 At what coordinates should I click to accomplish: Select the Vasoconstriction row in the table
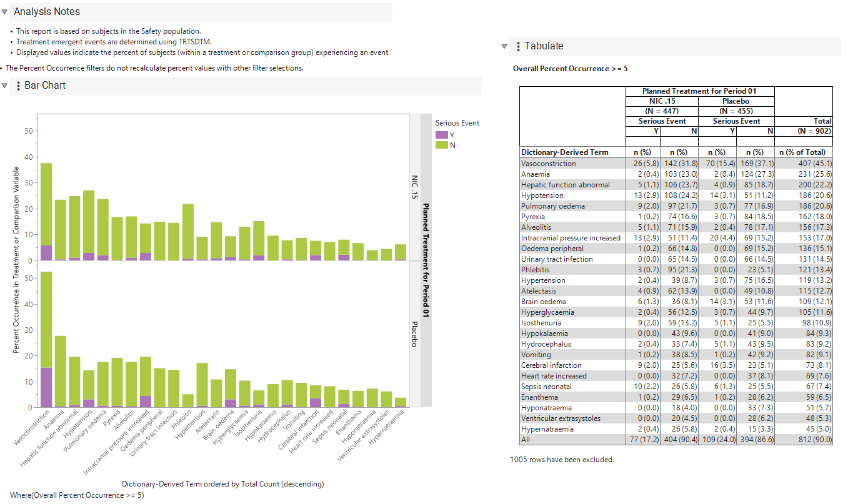tap(676, 164)
